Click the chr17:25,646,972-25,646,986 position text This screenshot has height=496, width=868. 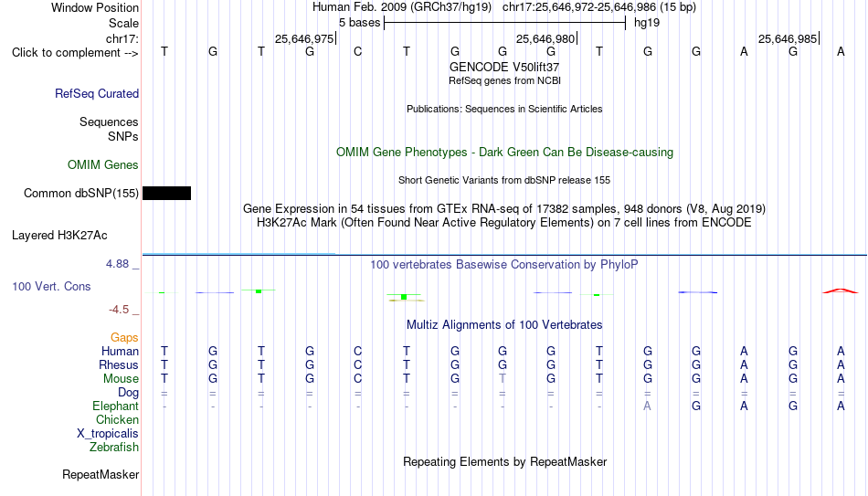599,7
